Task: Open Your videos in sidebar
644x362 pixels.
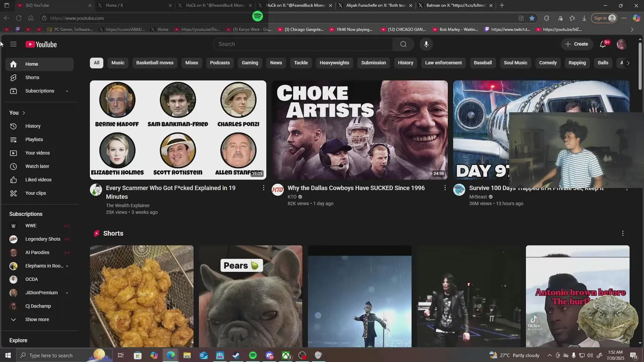Action: 39,153
